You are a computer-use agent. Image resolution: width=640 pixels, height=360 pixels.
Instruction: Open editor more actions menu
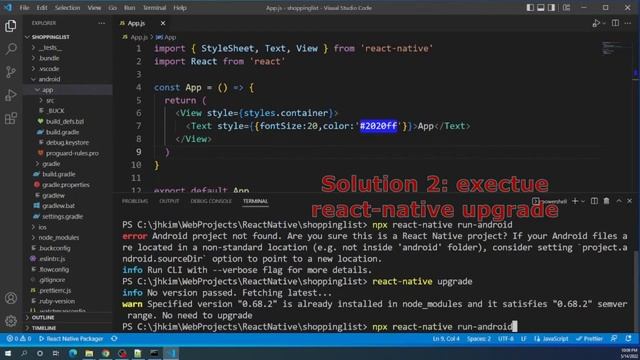(628, 23)
